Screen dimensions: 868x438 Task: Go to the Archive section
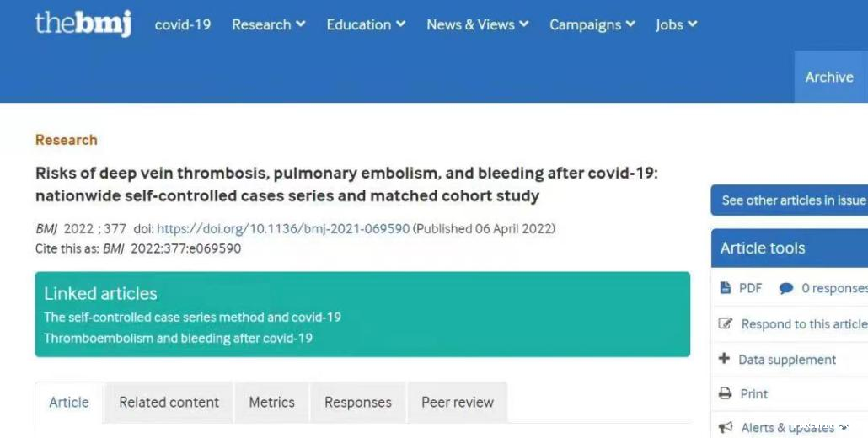tap(829, 77)
